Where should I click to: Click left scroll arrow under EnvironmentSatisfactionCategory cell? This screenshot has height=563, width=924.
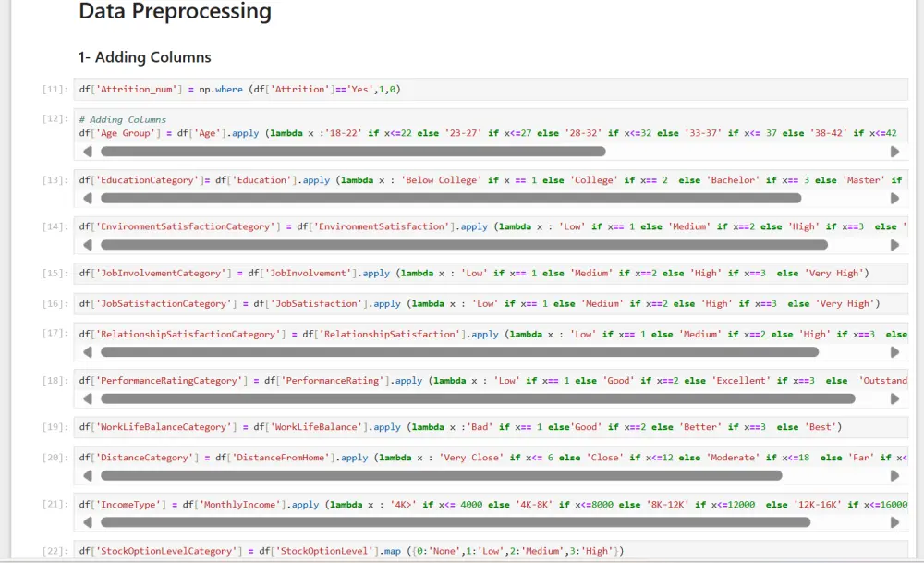click(x=89, y=245)
